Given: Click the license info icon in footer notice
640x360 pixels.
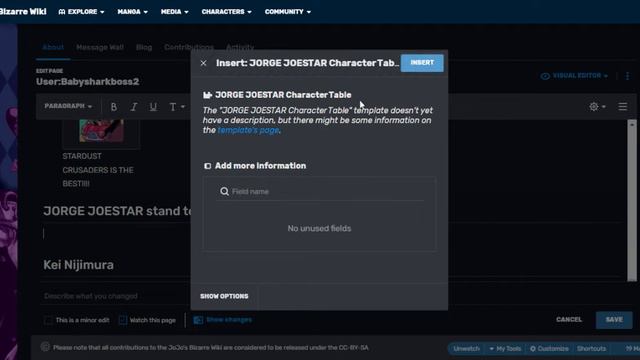Looking at the screenshot, I should (45, 347).
